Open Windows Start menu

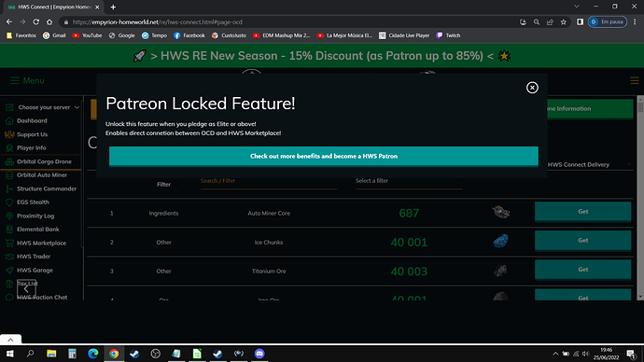[x=9, y=354]
